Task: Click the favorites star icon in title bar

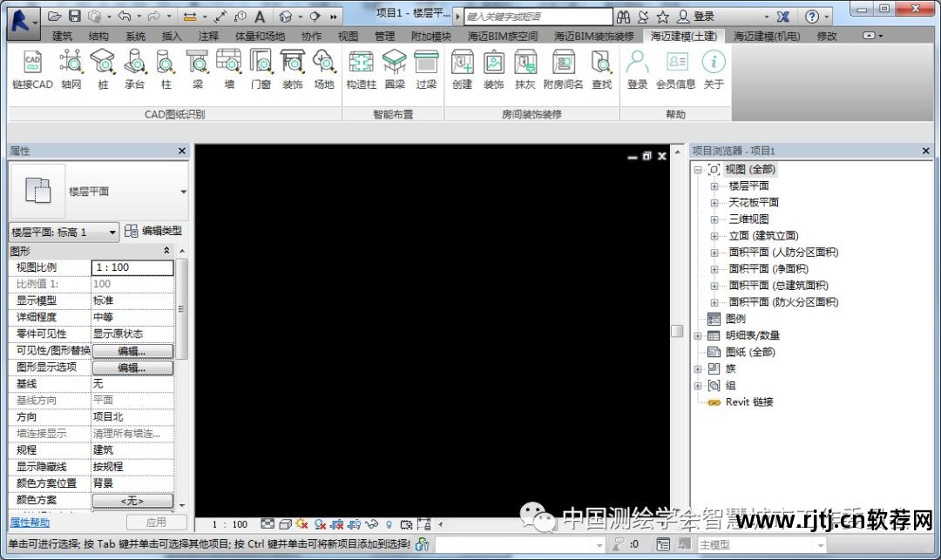Action: click(662, 17)
